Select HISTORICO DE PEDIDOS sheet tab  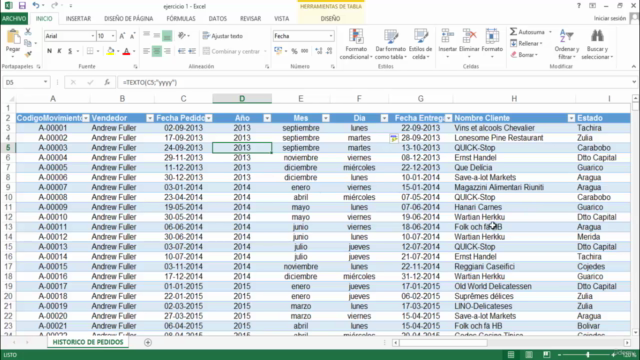[x=88, y=342]
